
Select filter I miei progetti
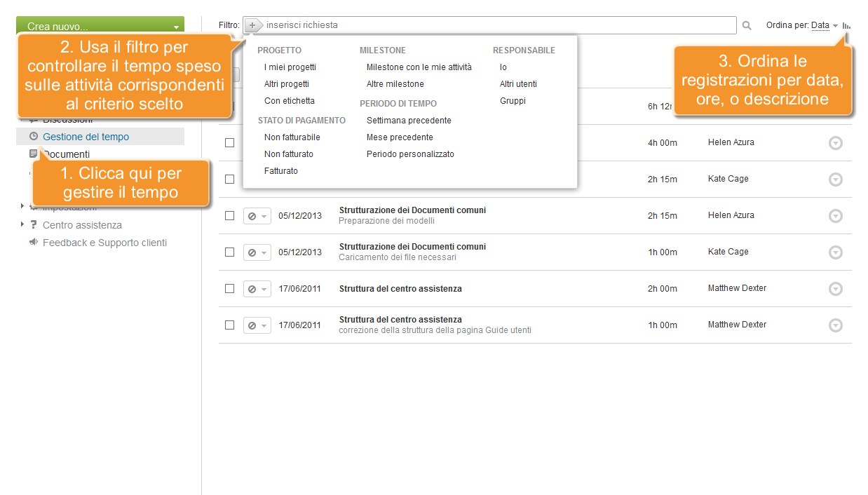pyautogui.click(x=290, y=67)
